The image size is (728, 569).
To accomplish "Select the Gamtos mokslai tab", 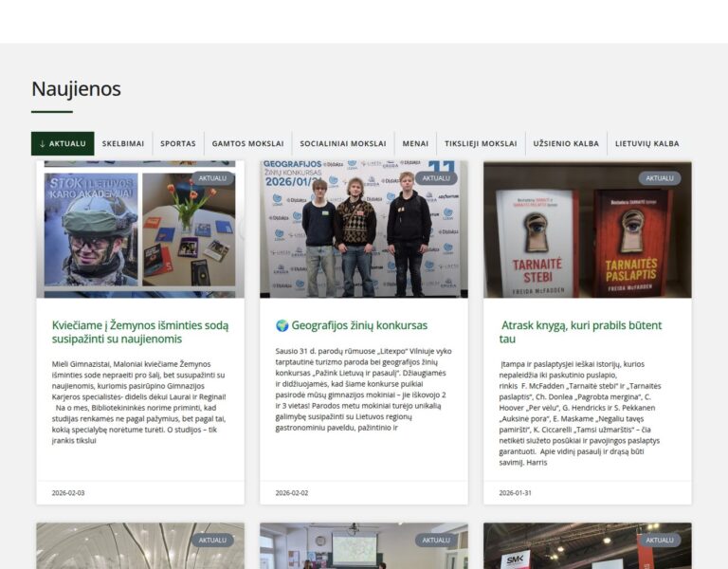I will pyautogui.click(x=247, y=144).
